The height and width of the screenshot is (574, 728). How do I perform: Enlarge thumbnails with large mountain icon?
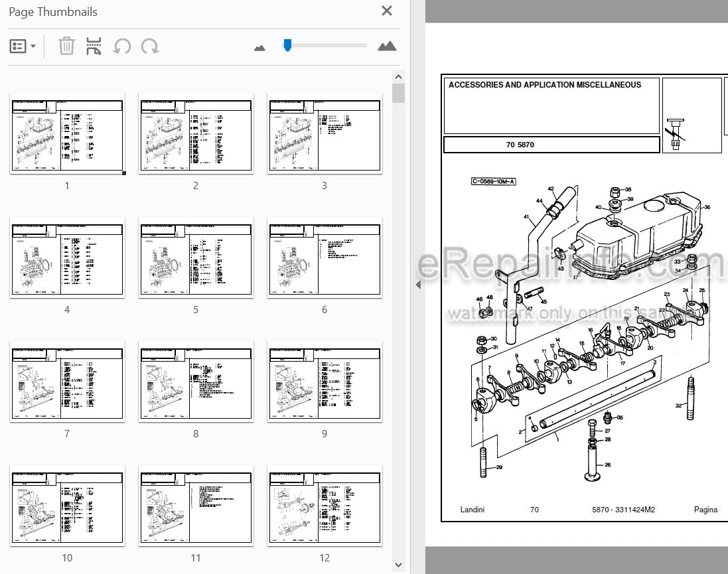pos(387,46)
